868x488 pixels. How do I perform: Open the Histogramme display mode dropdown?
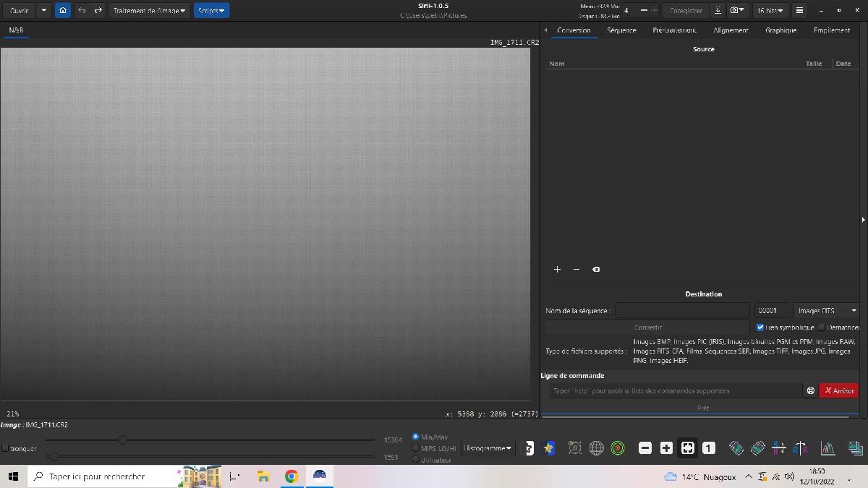point(488,448)
